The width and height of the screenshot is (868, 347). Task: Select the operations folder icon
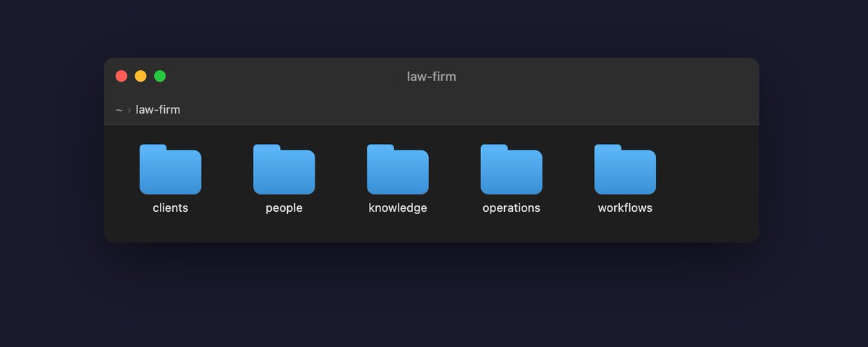tap(511, 170)
